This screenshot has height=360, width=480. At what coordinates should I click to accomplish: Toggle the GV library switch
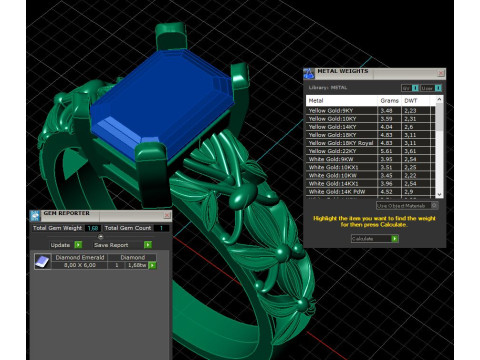point(410,88)
